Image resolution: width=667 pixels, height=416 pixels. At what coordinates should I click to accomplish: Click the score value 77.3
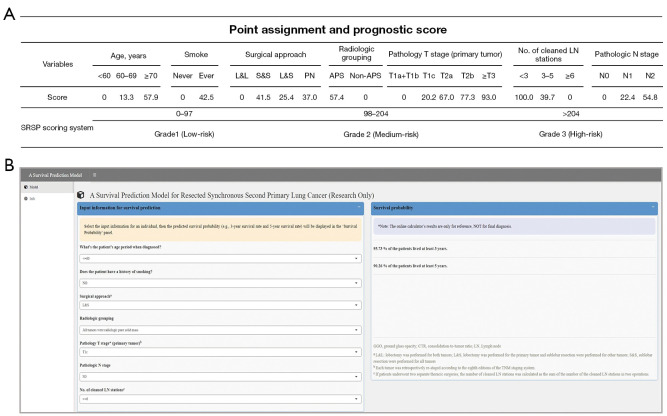pos(467,97)
